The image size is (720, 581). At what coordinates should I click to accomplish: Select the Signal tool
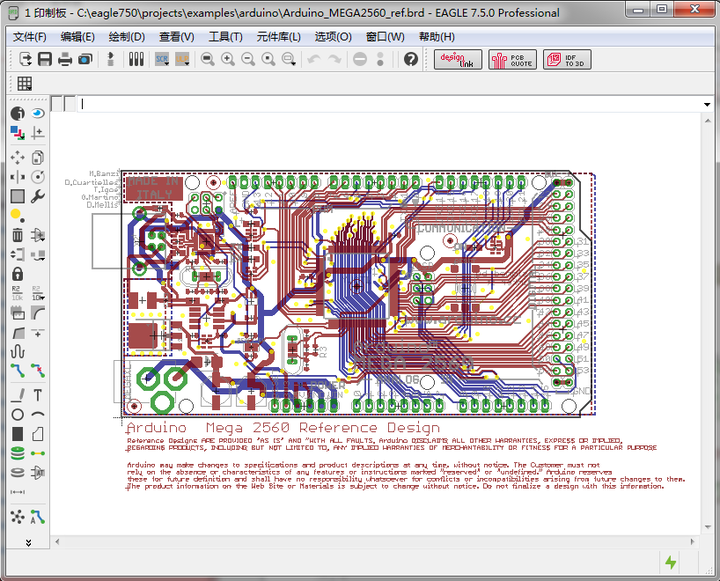38,453
